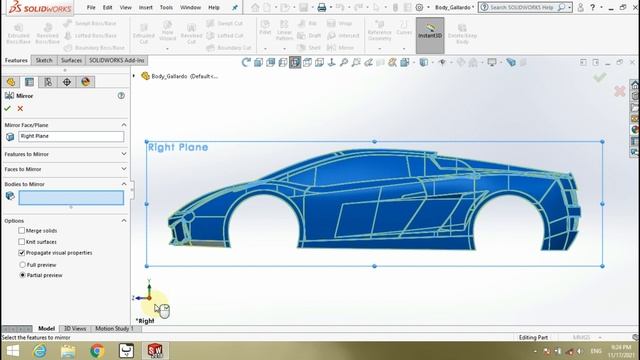The image size is (640, 360).
Task: Open Mirror PropertyManager help icon
Action: coord(121,96)
